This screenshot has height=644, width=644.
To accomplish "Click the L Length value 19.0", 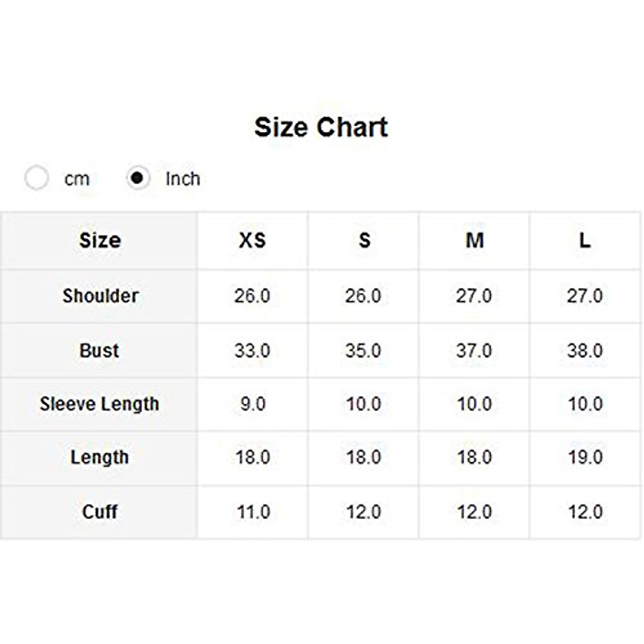I will (x=585, y=457).
